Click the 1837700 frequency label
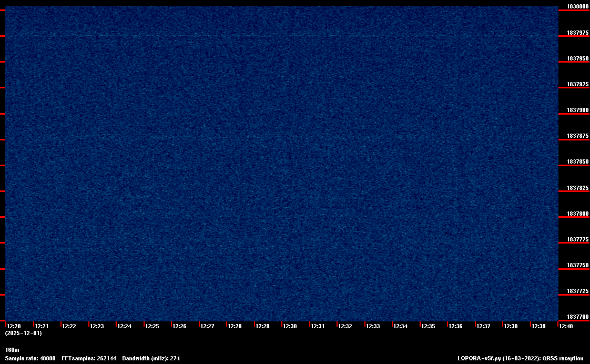The width and height of the screenshot is (590, 364). [x=577, y=317]
